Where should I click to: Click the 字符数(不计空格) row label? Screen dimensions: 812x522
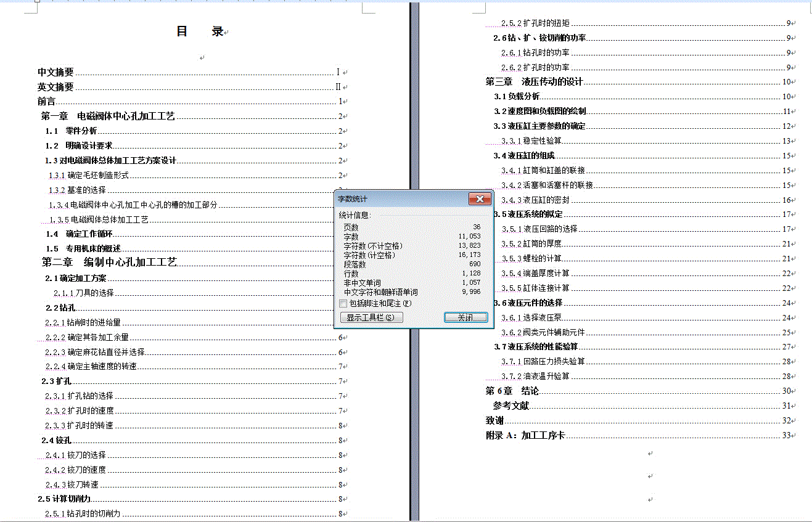point(373,246)
